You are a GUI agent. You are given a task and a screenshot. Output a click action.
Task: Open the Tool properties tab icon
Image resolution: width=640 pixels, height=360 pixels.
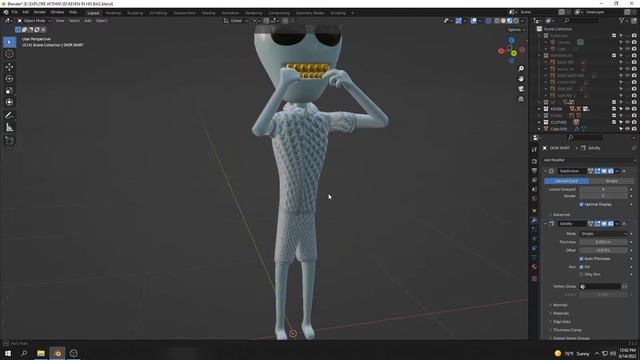[534, 150]
